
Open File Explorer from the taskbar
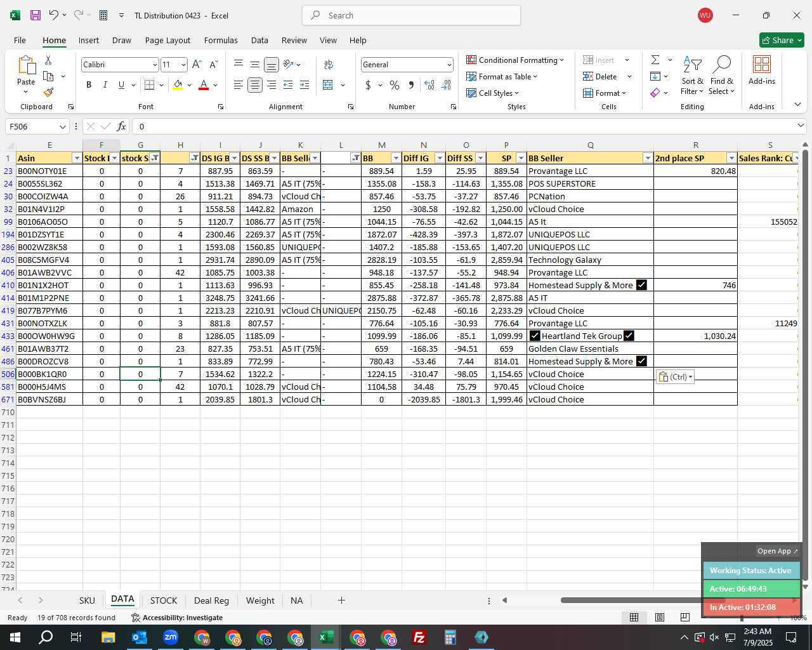[x=108, y=637]
